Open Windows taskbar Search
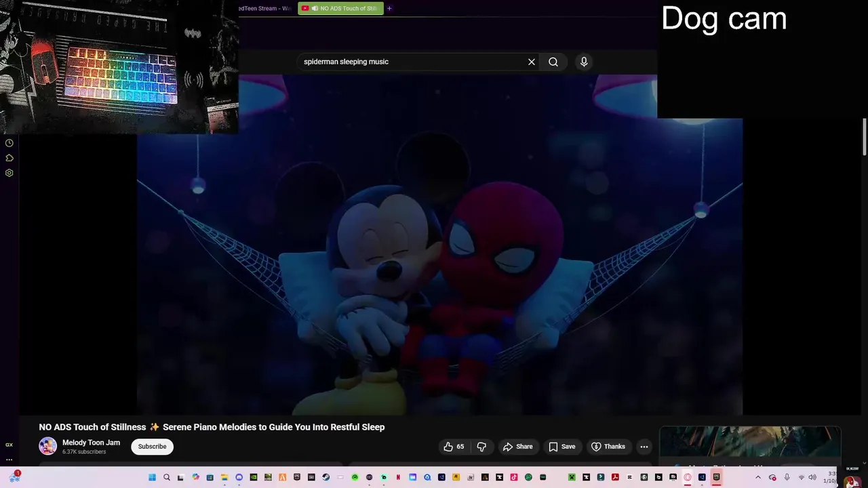This screenshot has width=868, height=488. pos(167,477)
